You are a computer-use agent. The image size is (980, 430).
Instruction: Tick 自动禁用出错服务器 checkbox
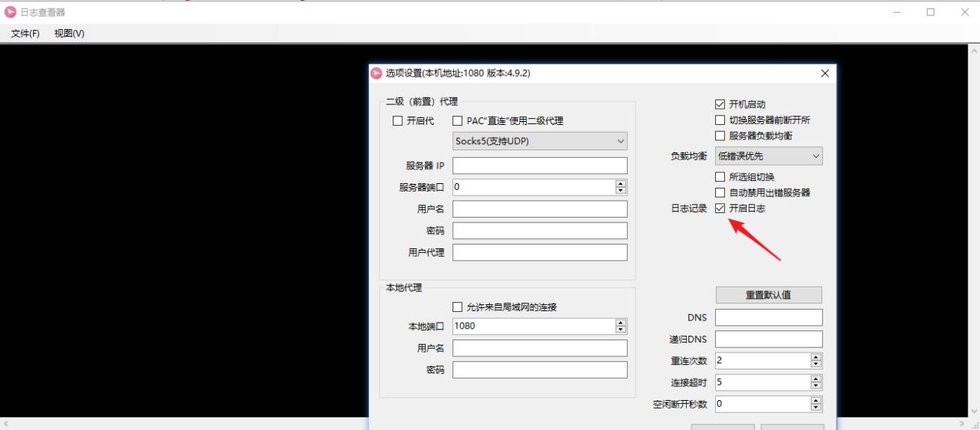720,192
